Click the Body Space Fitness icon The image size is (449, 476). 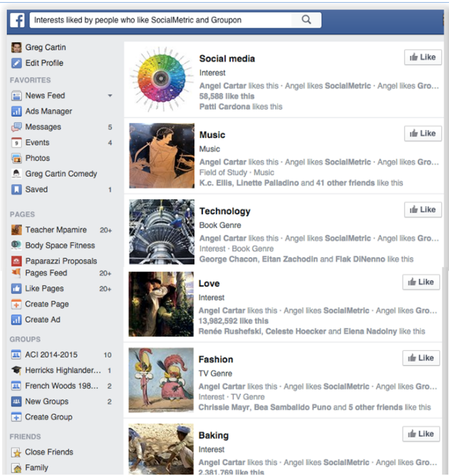[x=16, y=245]
